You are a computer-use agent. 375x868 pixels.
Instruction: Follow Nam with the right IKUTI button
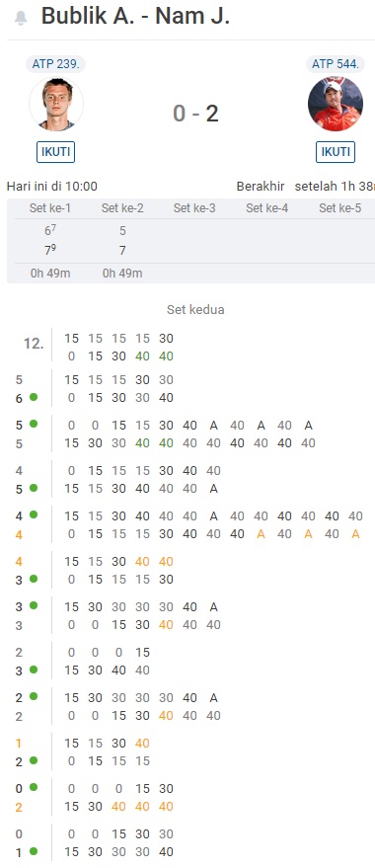pyautogui.click(x=336, y=152)
